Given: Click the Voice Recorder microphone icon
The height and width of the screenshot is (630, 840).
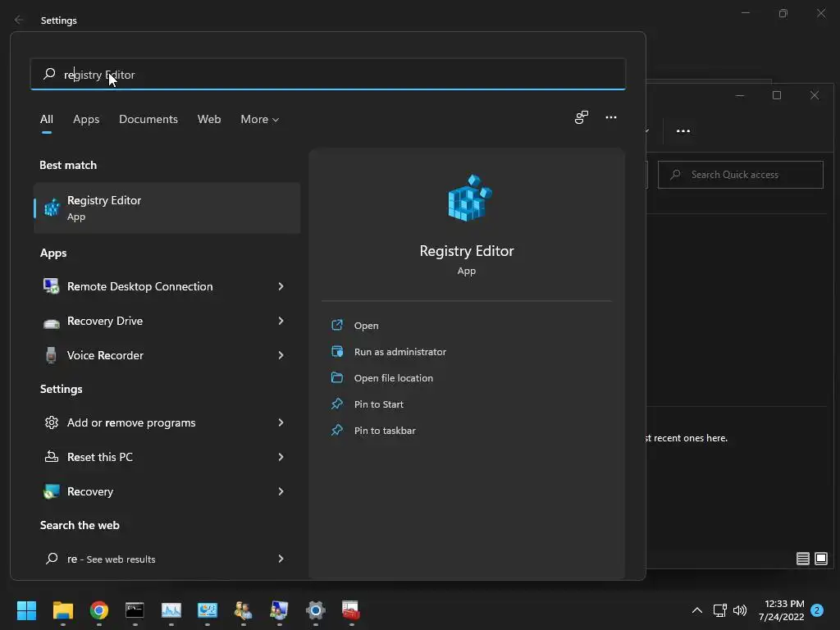Looking at the screenshot, I should 51,355.
